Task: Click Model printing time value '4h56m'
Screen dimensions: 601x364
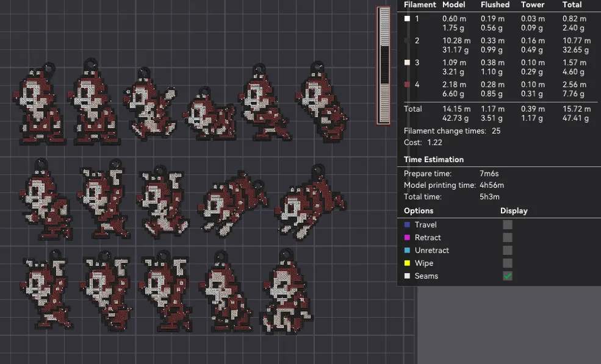Action: click(492, 185)
